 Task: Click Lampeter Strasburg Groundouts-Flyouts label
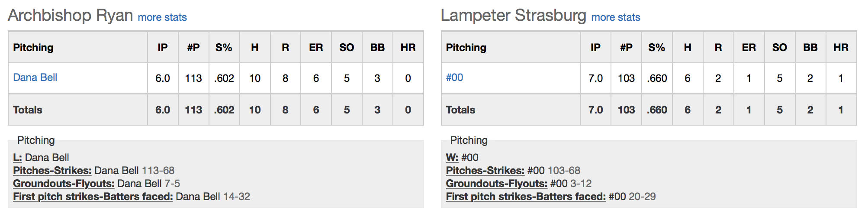497,184
